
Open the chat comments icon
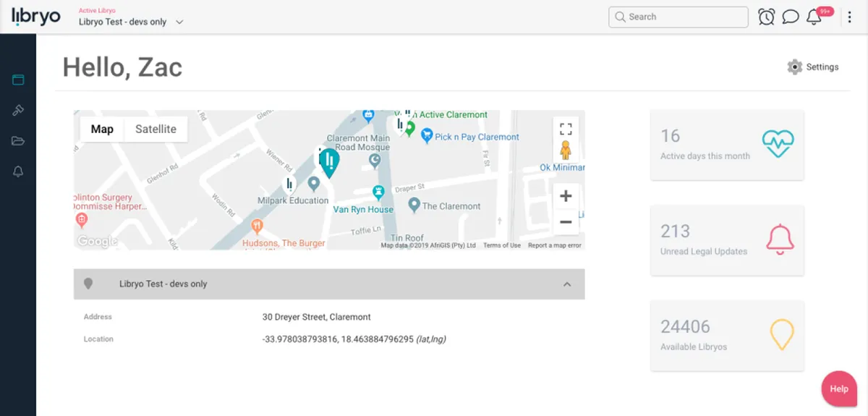791,17
